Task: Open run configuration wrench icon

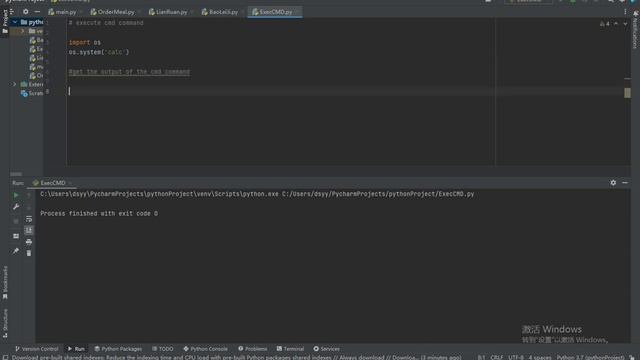Action: click(x=16, y=207)
